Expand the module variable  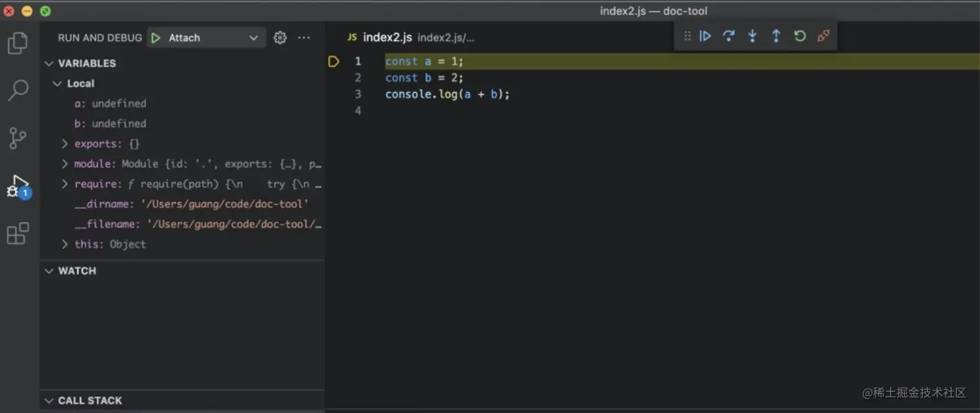tap(65, 164)
